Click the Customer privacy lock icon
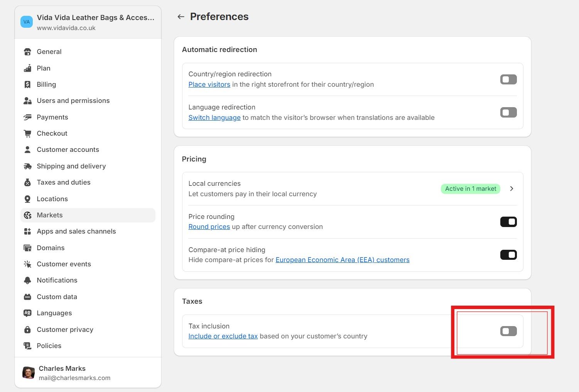 click(x=27, y=330)
